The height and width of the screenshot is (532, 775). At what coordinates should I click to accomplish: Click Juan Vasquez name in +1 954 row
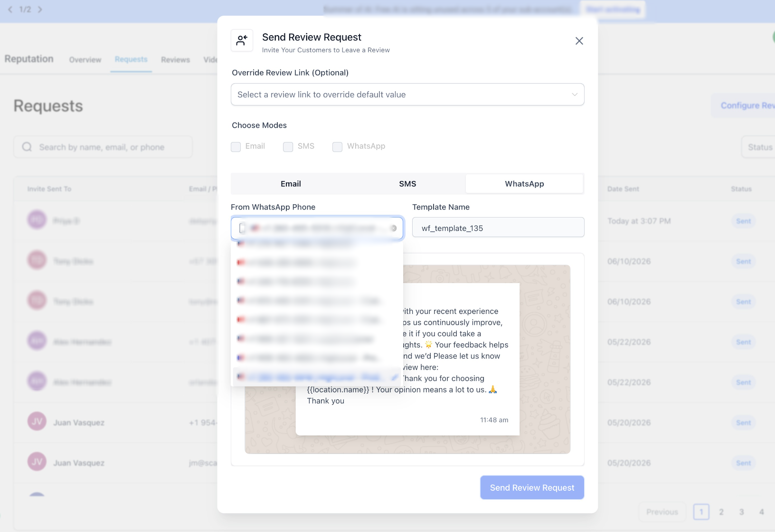click(x=79, y=423)
